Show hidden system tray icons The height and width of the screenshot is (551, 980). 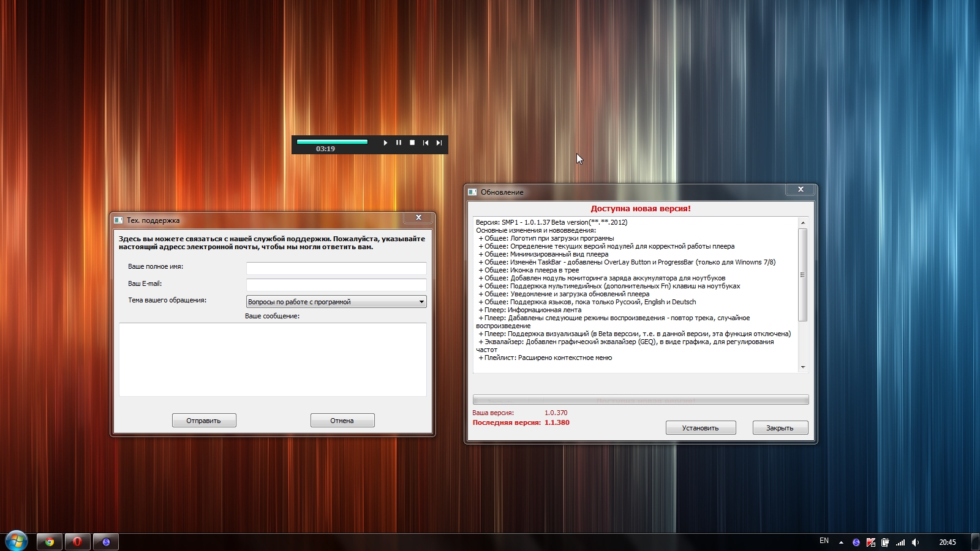[x=841, y=542]
